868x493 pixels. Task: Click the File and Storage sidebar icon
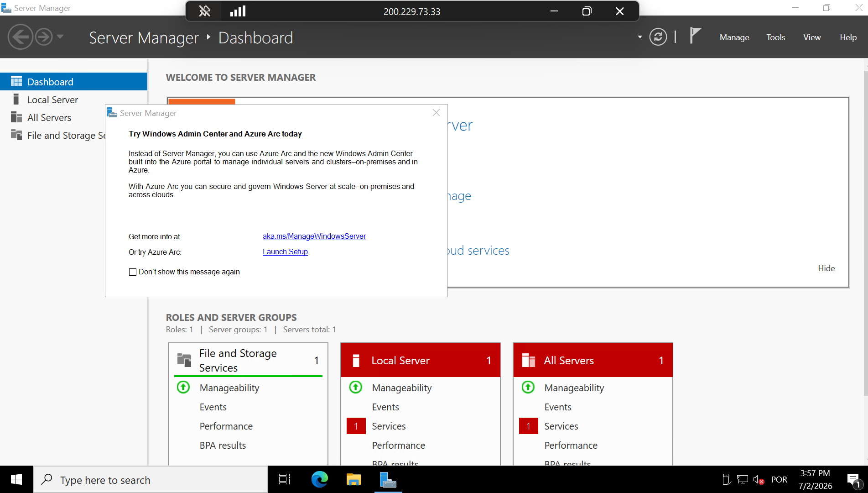pyautogui.click(x=16, y=135)
